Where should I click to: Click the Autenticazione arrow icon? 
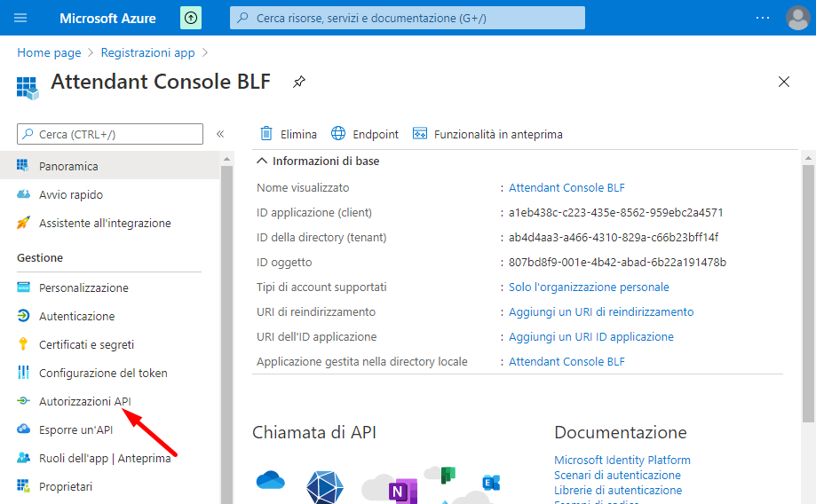coord(23,315)
